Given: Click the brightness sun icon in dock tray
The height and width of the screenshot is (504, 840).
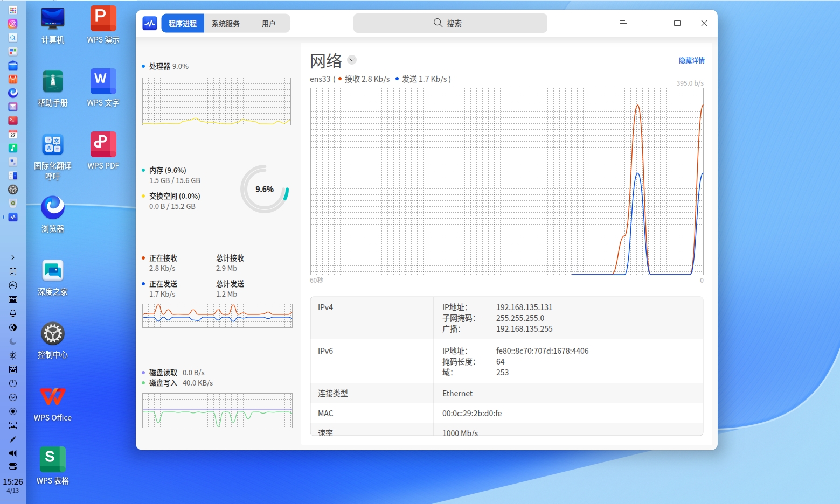Looking at the screenshot, I should coord(13,355).
